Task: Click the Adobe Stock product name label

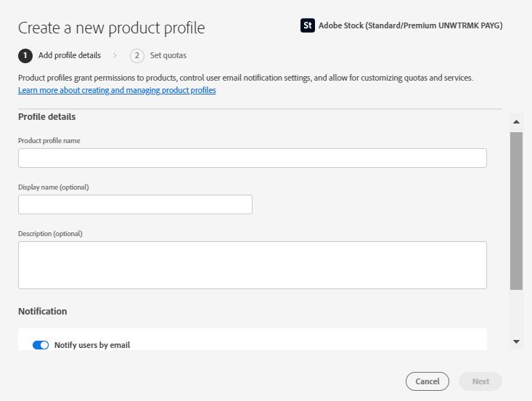Action: (x=410, y=25)
